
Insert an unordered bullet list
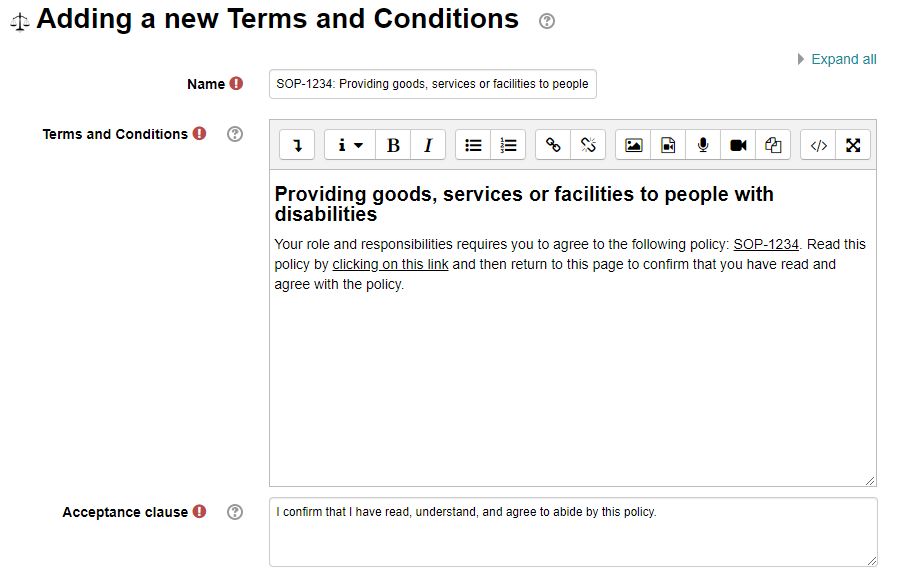click(x=473, y=145)
